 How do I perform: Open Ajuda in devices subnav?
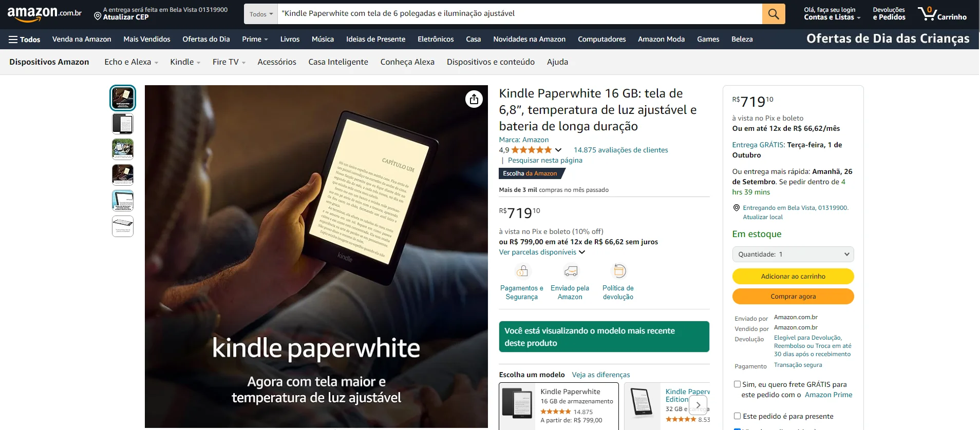point(557,62)
